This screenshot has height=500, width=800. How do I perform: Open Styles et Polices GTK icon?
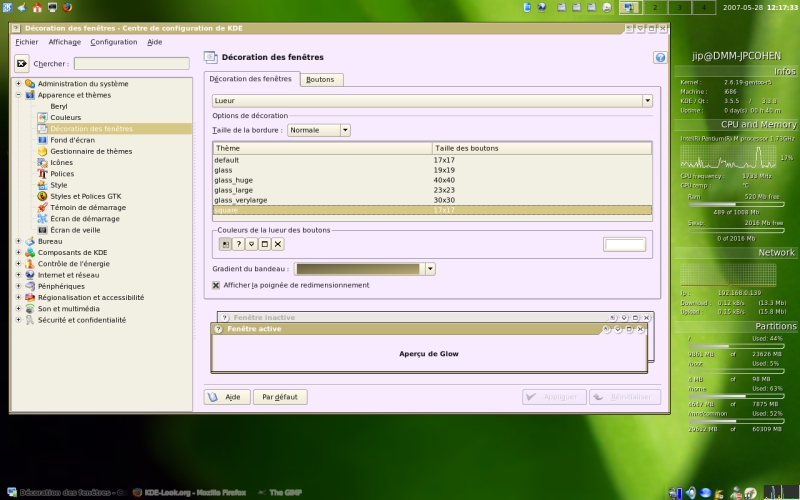point(42,196)
